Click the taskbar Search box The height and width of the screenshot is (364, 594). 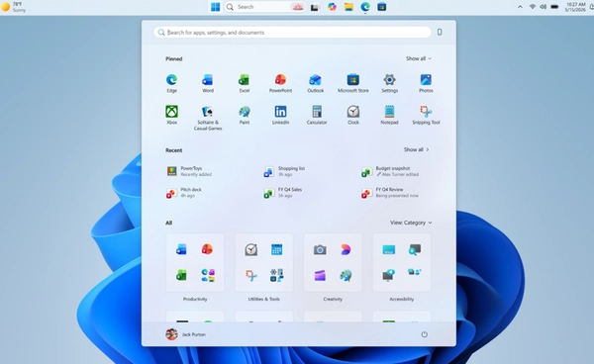pyautogui.click(x=265, y=7)
